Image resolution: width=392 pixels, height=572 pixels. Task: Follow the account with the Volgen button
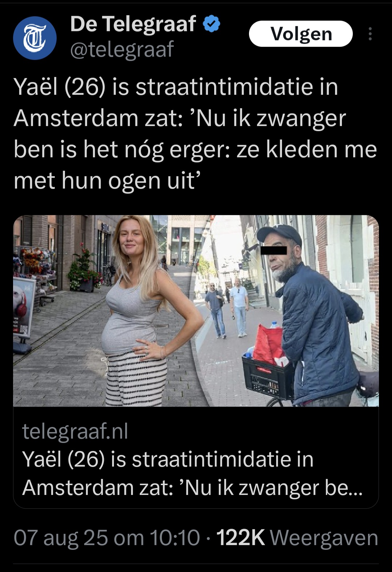click(x=301, y=34)
